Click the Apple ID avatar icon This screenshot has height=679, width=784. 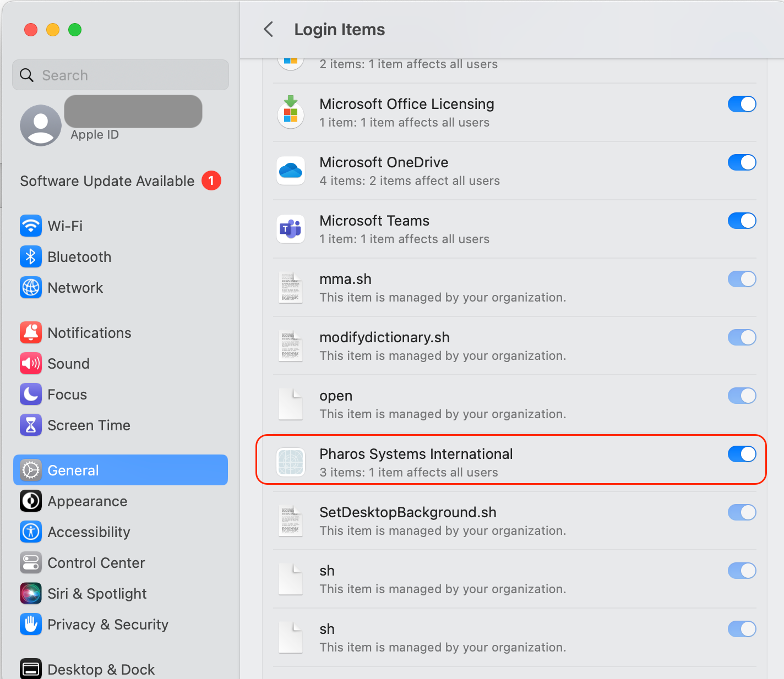tap(41, 125)
